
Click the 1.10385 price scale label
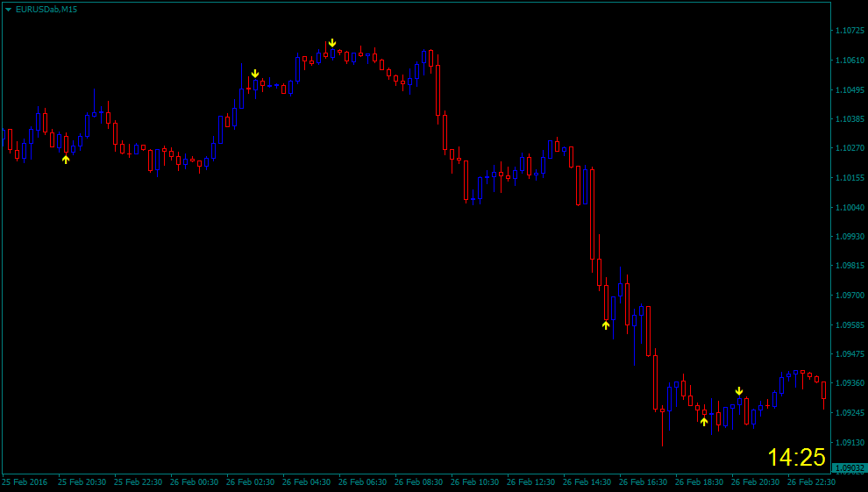tap(850, 119)
